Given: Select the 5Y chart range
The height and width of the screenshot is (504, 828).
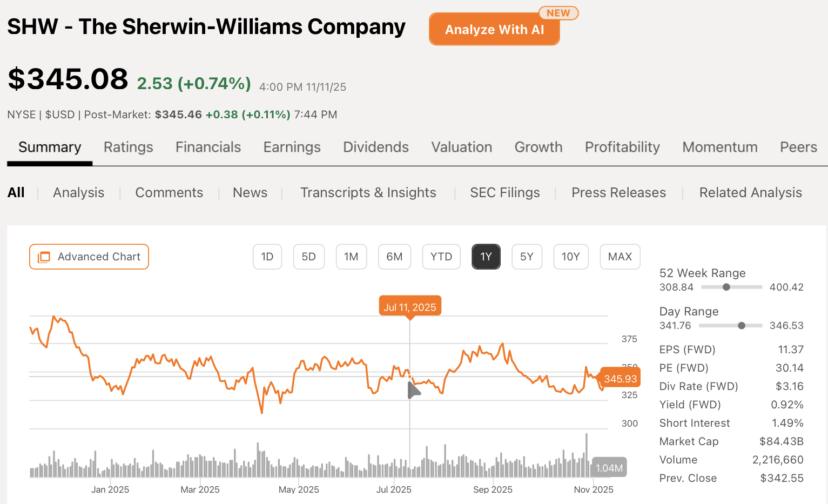Looking at the screenshot, I should (527, 257).
